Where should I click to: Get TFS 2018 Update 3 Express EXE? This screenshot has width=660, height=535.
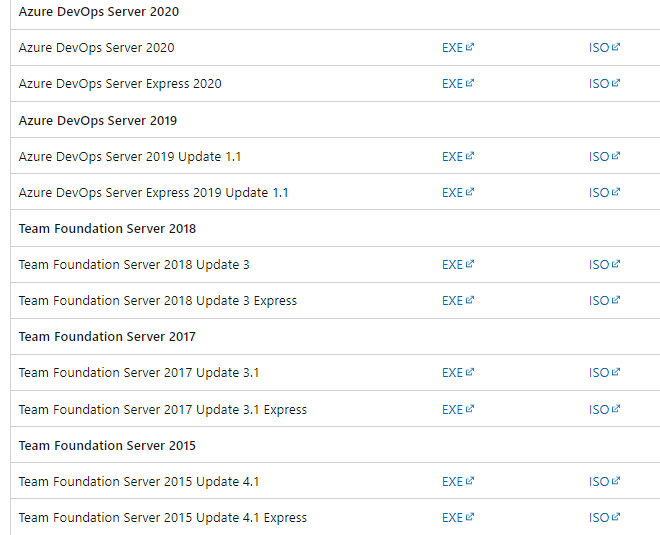tap(458, 301)
